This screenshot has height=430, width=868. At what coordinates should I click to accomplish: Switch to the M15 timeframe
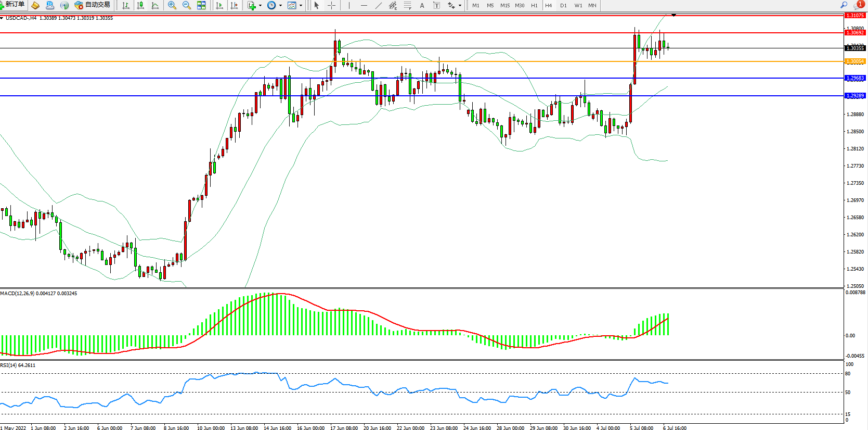(x=505, y=5)
